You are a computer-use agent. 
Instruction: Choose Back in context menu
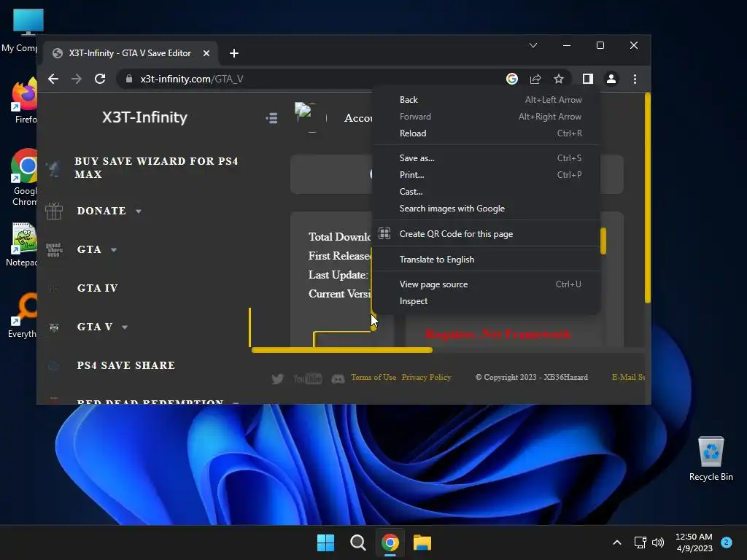[x=486, y=99]
